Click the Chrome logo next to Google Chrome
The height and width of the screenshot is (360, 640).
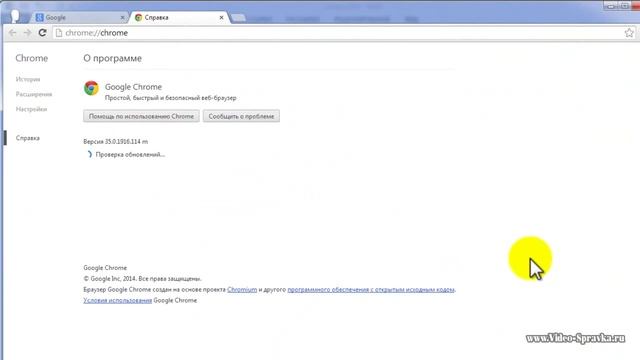click(91, 88)
